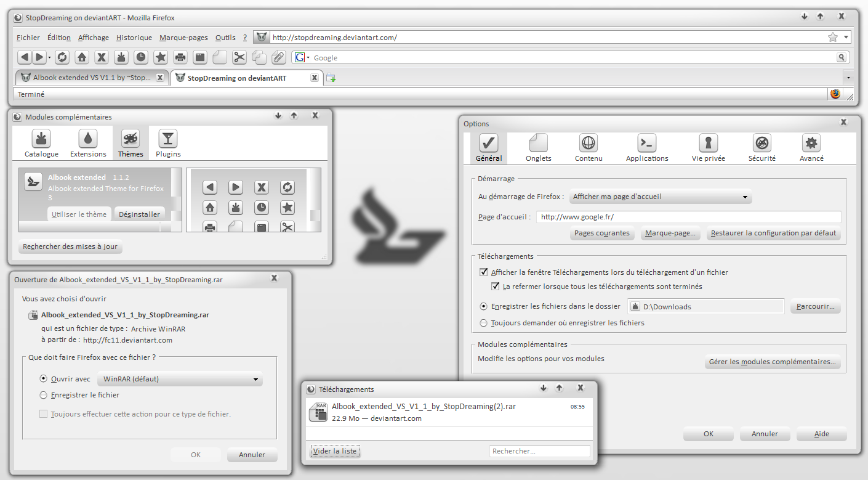Open a new tab with the plus icon

[331, 78]
